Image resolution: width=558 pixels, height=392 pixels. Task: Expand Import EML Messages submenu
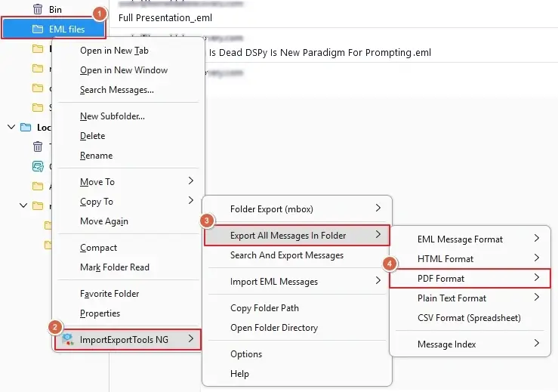tap(297, 281)
